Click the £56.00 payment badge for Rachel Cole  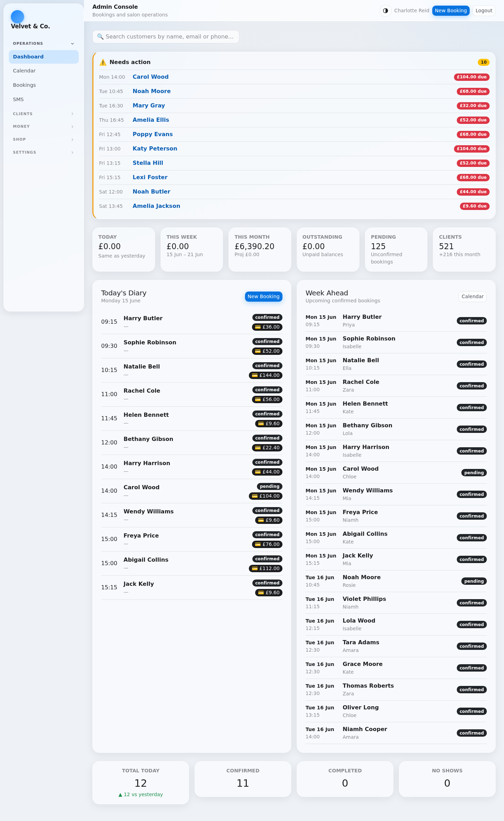point(267,399)
